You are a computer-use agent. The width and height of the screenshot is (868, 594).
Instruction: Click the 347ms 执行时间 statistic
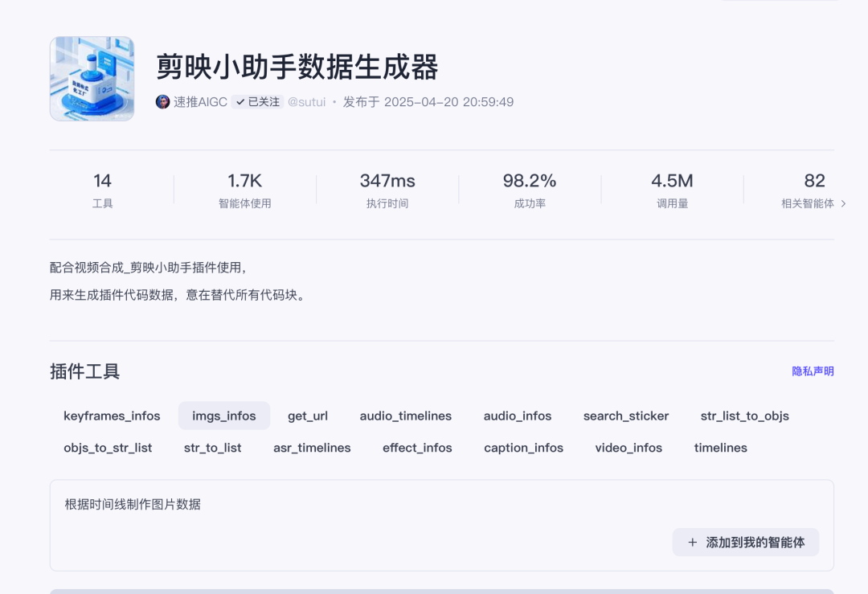click(387, 190)
